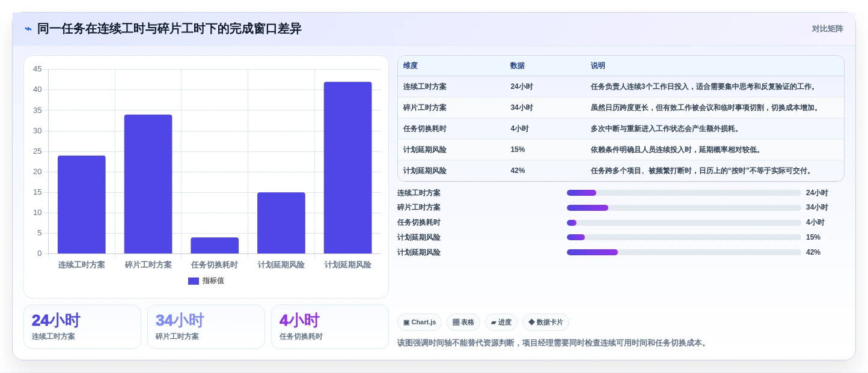The height and width of the screenshot is (373, 868).
Task: Click the 连续工时方案 progress bar
Action: (x=683, y=193)
